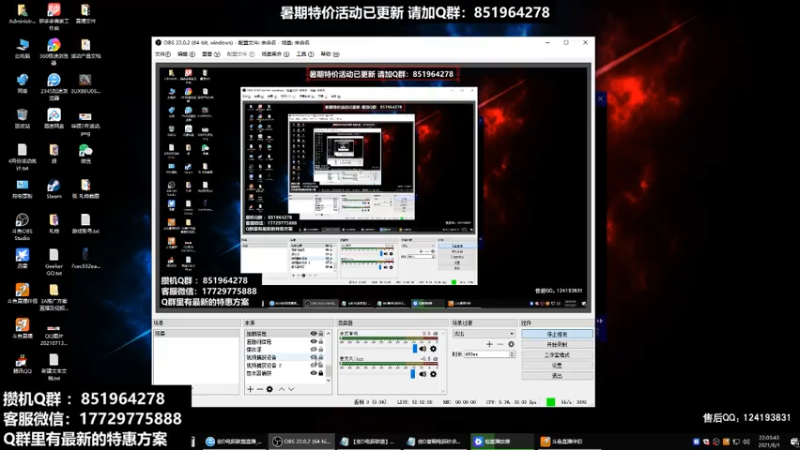The image size is (800, 450).
Task: Open 文件(F) File menu in OBS
Action: [163, 54]
